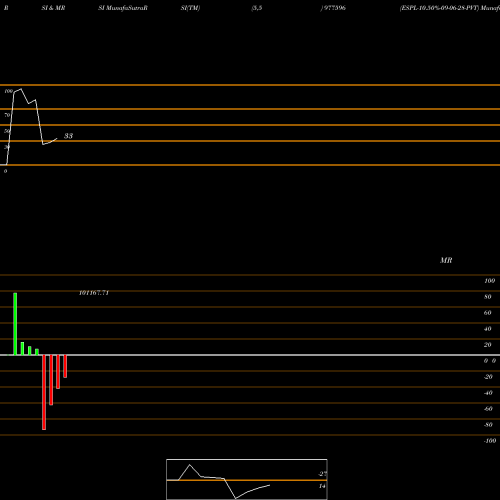Viewport: 500px width, 500px height.
Task: Click the MR axis label 20
Action: tap(488, 345)
